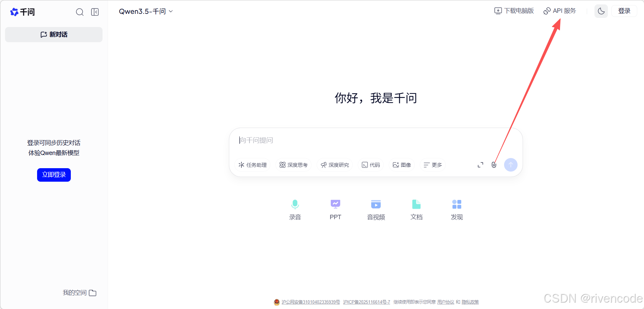Open the 更多 more options menu
This screenshot has width=644, height=309.
pos(433,165)
